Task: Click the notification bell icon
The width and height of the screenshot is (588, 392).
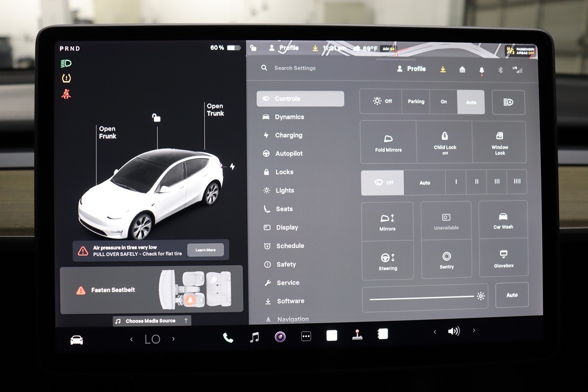Action: point(481,70)
